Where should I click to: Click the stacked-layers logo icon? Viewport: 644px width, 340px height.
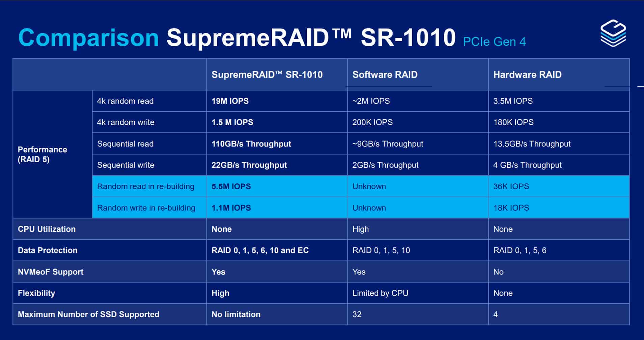point(613,33)
